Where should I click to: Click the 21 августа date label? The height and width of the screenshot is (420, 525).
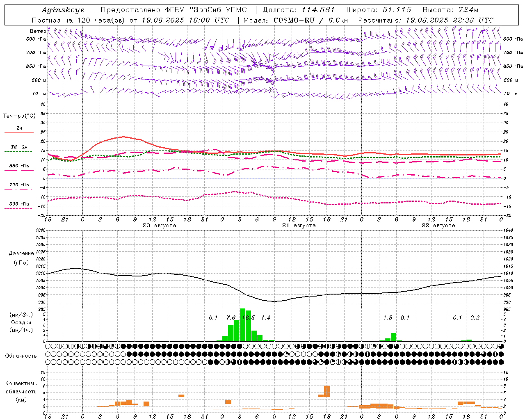(299, 226)
